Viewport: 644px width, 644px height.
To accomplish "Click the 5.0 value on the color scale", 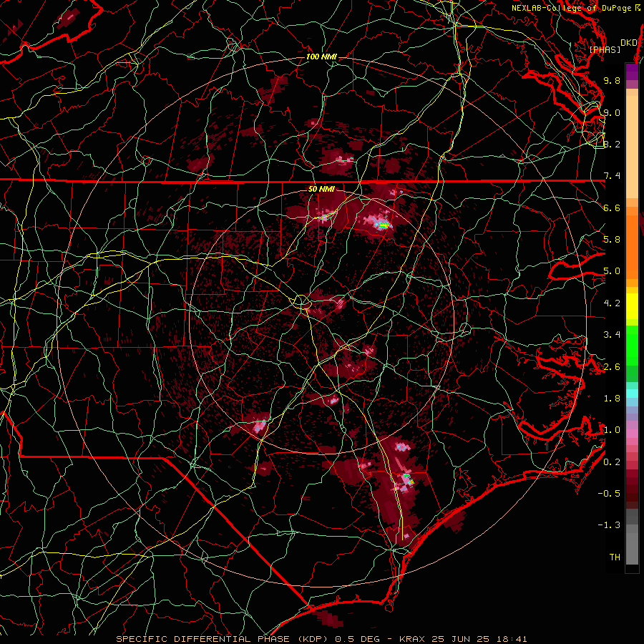I will click(x=612, y=271).
